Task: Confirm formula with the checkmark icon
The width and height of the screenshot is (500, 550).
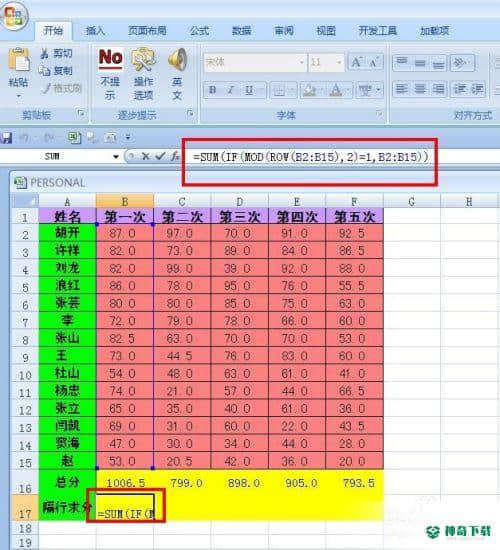Action: click(160, 156)
